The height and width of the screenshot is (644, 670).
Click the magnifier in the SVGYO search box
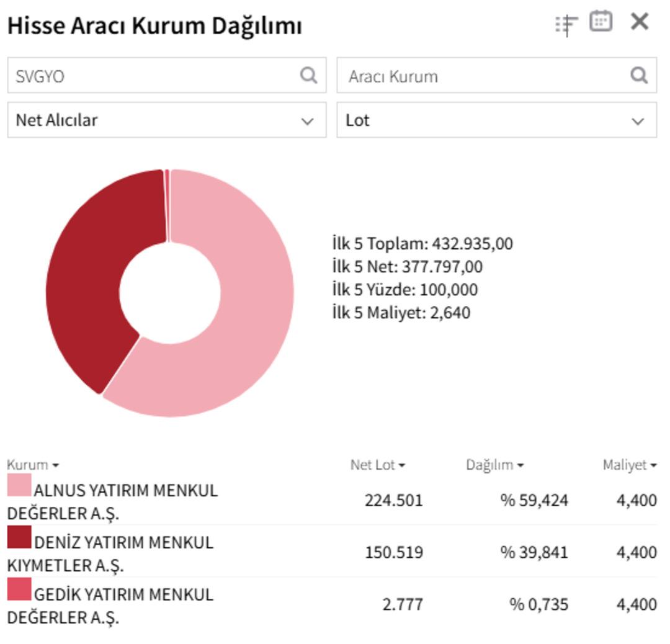[307, 75]
